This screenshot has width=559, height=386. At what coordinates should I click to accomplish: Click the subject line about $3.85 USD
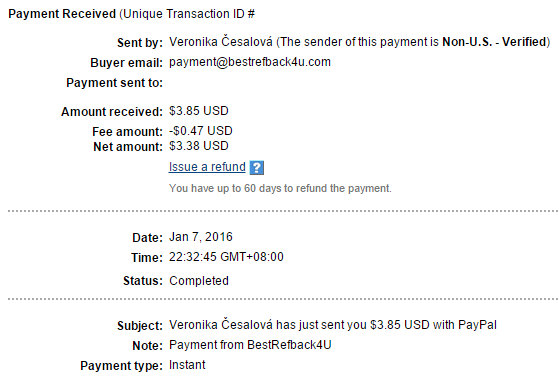tap(333, 325)
